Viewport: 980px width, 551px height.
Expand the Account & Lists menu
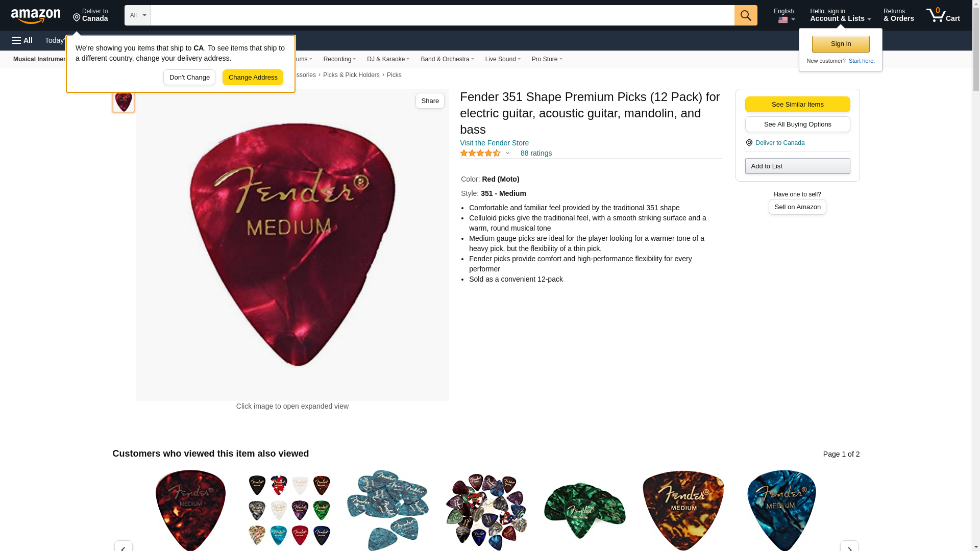[x=840, y=15]
